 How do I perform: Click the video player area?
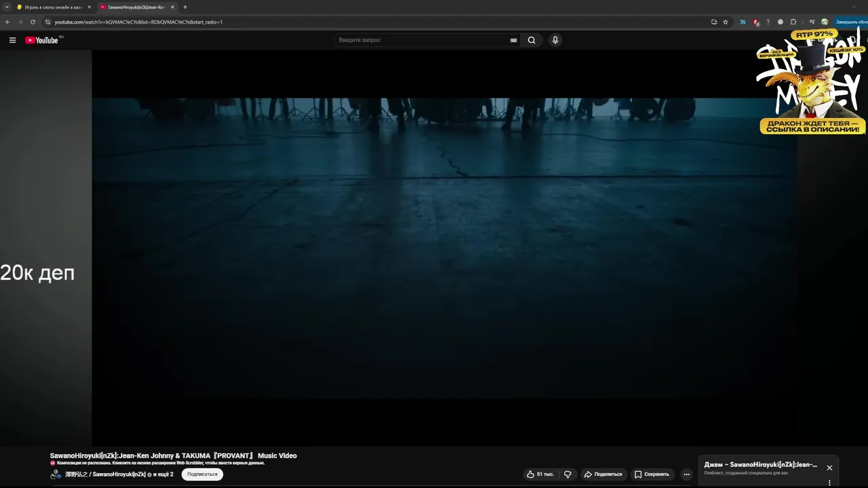[444, 247]
